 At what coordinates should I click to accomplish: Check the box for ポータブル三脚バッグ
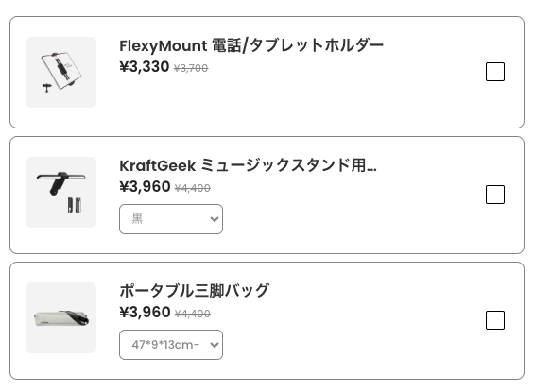point(495,320)
